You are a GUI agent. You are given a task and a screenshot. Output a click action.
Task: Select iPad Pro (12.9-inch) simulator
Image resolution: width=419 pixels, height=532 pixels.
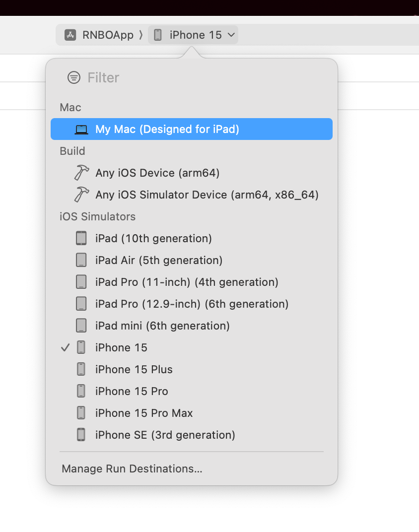pyautogui.click(x=191, y=304)
